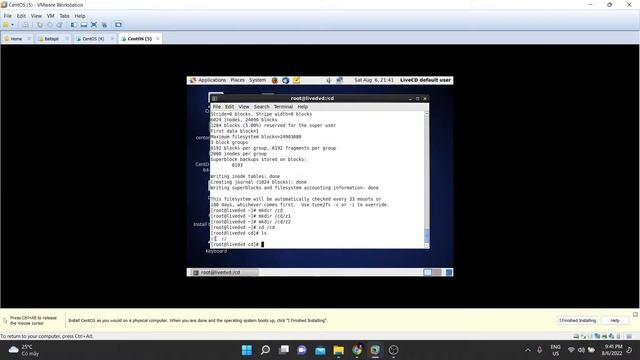
Task: Open the GNOME Applications menu
Action: [212, 80]
